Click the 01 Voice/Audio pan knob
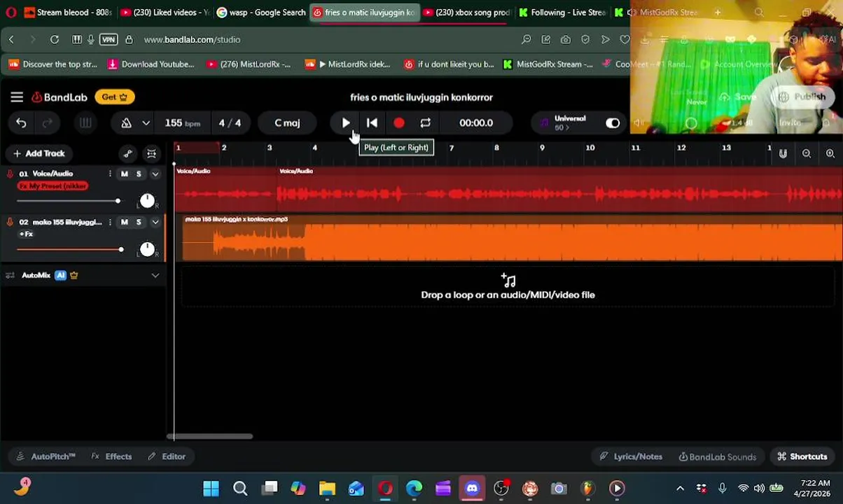This screenshot has height=504, width=843. tap(147, 201)
